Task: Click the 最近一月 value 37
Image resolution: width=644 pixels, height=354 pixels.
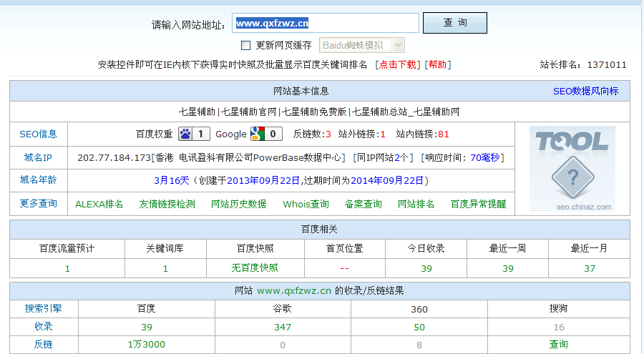Action: pyautogui.click(x=590, y=269)
